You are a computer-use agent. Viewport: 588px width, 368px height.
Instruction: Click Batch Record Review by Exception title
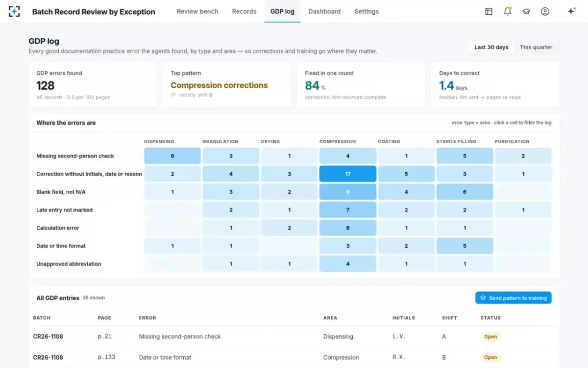point(94,12)
